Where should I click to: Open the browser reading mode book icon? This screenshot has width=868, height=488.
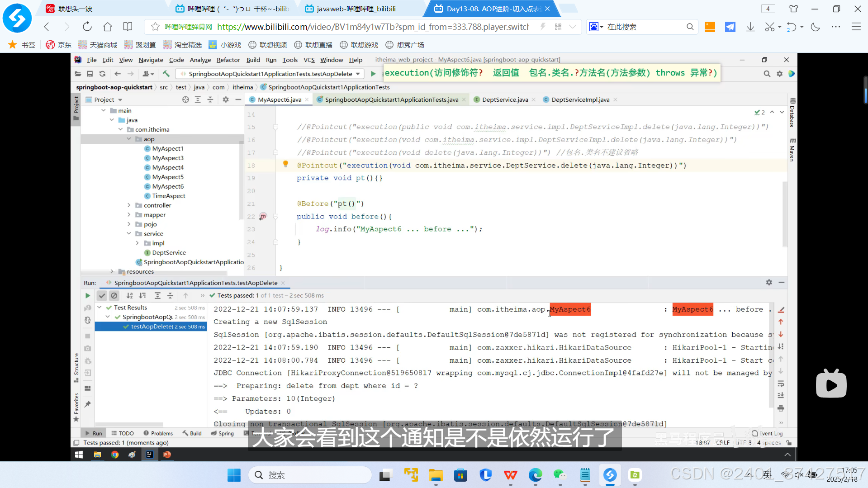128,27
